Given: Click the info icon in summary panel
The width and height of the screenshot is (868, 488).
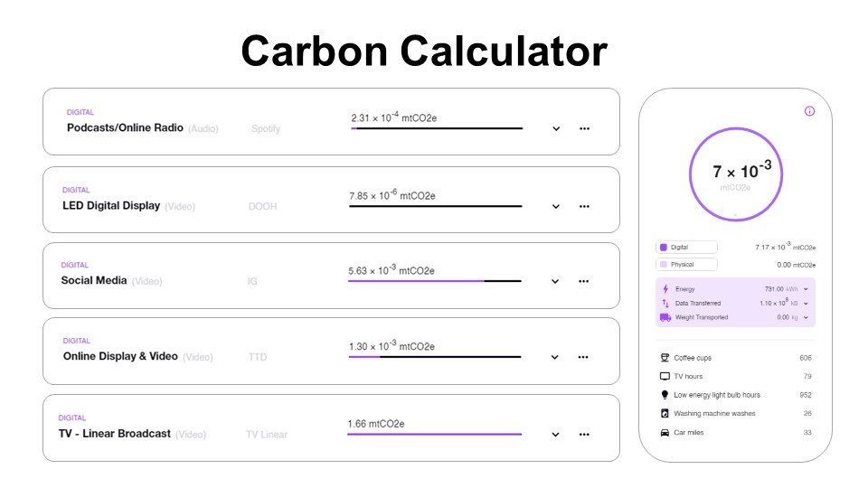Looking at the screenshot, I should point(809,111).
